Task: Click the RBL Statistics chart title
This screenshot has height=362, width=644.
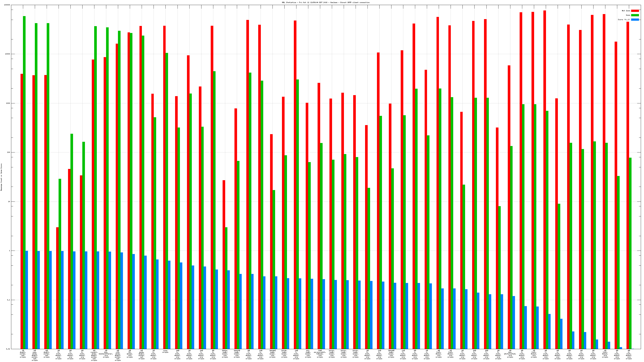Action: point(325,2)
